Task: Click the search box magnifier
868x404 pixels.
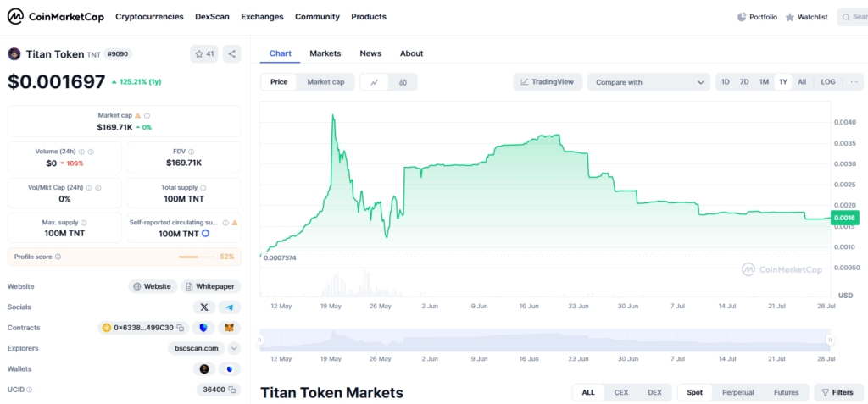Action: click(846, 17)
